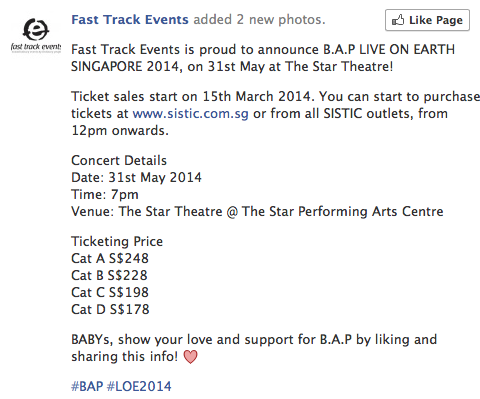Open the Fast Track Events page name link

pos(130,20)
